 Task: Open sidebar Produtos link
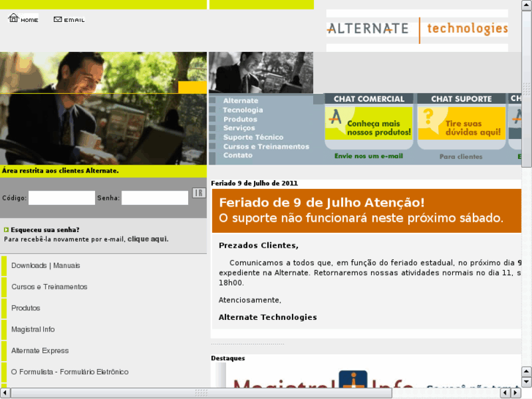pyautogui.click(x=26, y=308)
